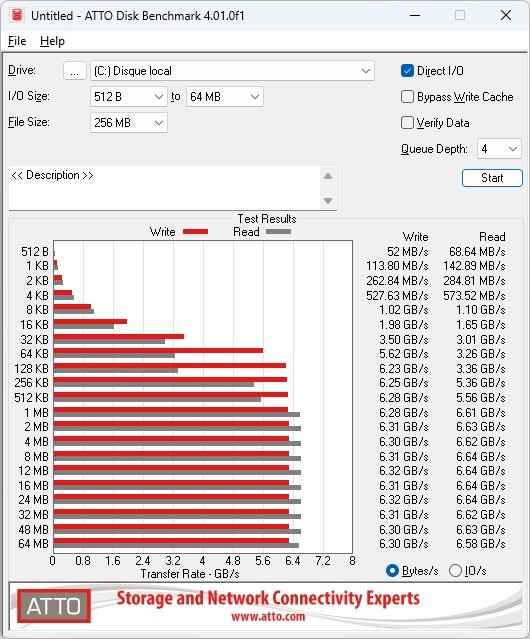530x639 pixels.
Task: Open the Queue Depth dropdown
Action: coord(499,149)
